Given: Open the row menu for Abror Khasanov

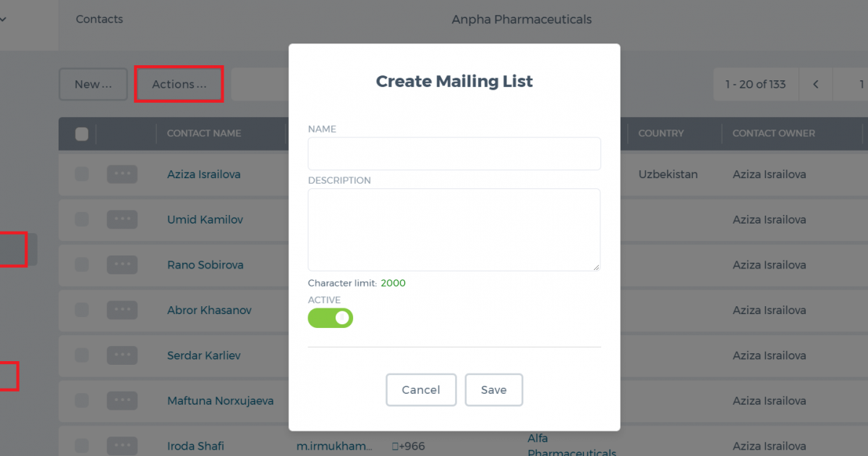Looking at the screenshot, I should pos(122,310).
